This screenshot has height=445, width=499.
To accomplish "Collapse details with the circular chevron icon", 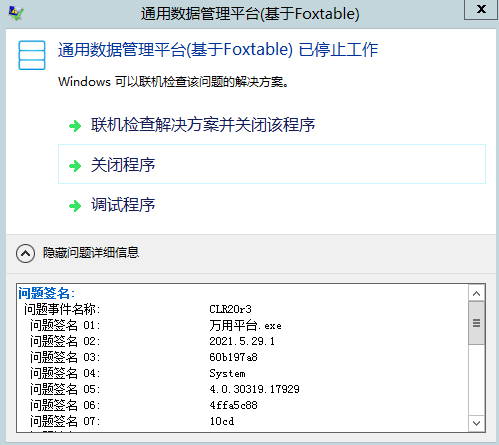I will [25, 254].
